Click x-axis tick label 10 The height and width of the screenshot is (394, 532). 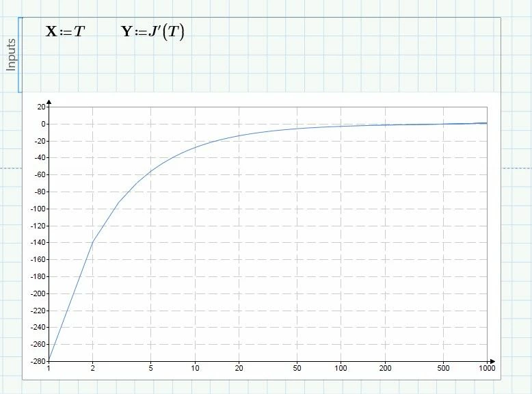[195, 368]
